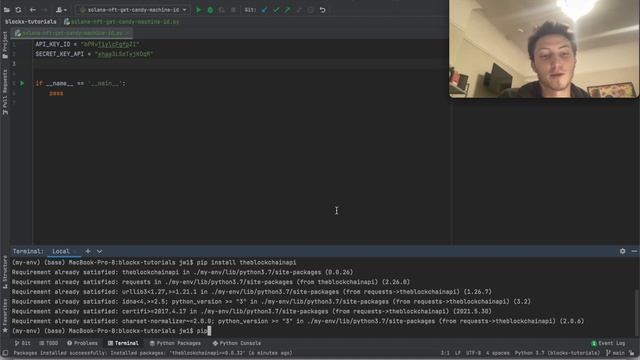This screenshot has height=360, width=640.
Task: Click blockx-tutorials breadcrumb in navigation bar
Action: click(x=31, y=22)
